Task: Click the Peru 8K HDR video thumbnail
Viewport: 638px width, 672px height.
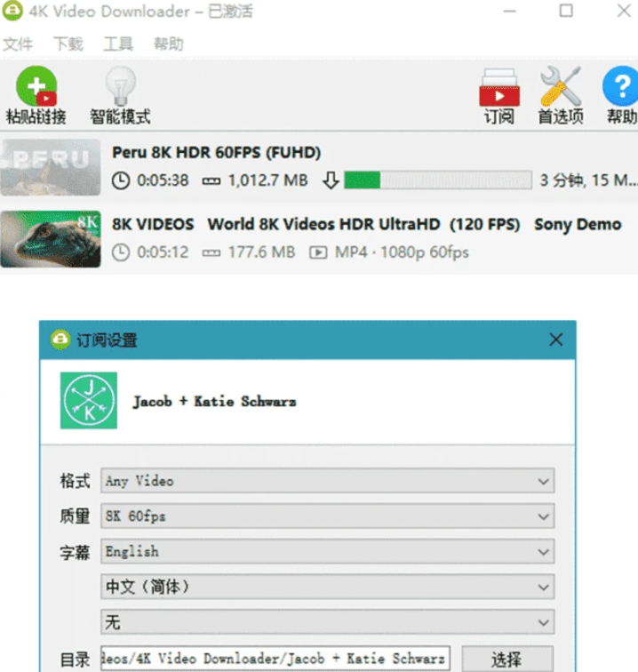Action: [51, 167]
